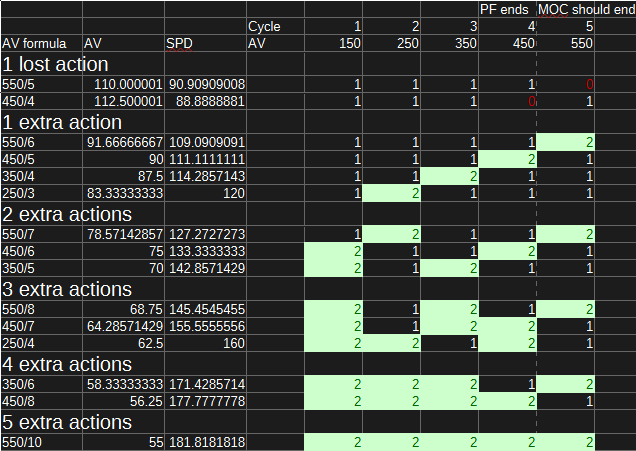Select the SPD value '133.3333333'
This screenshot has height=451, width=636.
coord(205,251)
